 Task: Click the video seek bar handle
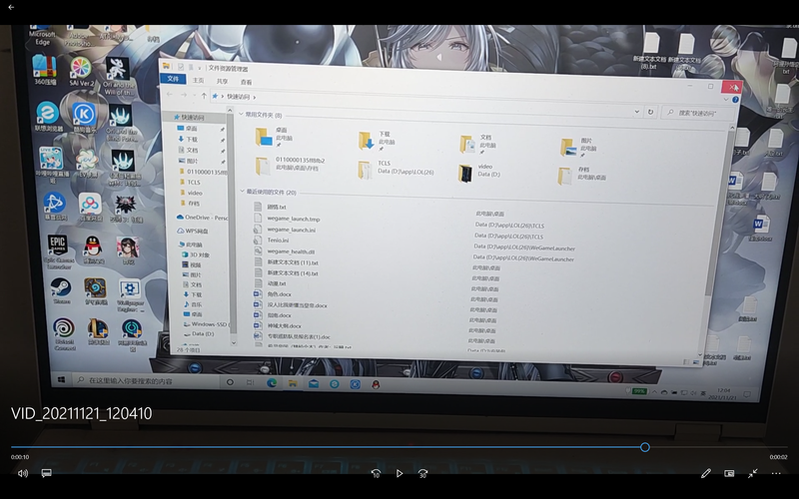coord(645,447)
